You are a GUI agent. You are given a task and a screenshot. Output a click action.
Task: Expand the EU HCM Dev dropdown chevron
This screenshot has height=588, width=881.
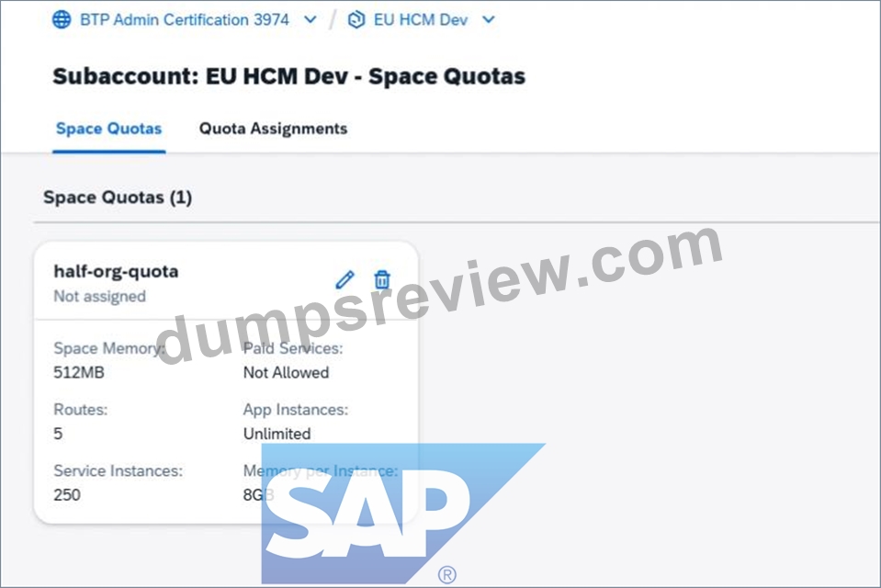(489, 19)
